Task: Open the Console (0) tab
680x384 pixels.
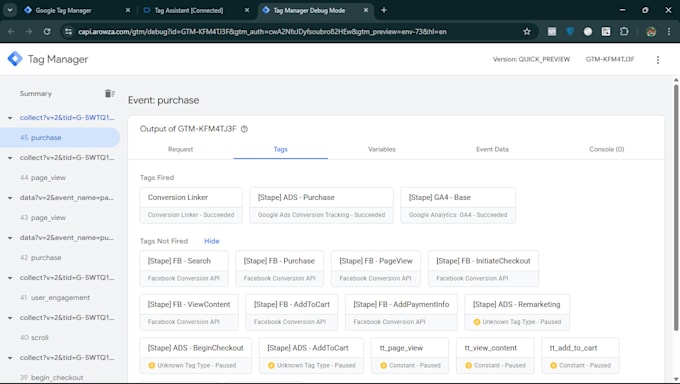Action: (x=606, y=149)
